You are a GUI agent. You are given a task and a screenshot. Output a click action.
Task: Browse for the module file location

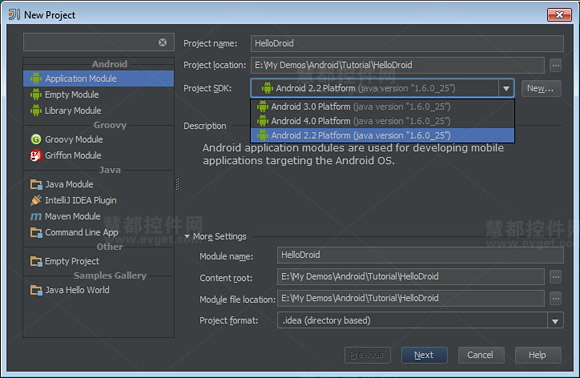tap(556, 298)
